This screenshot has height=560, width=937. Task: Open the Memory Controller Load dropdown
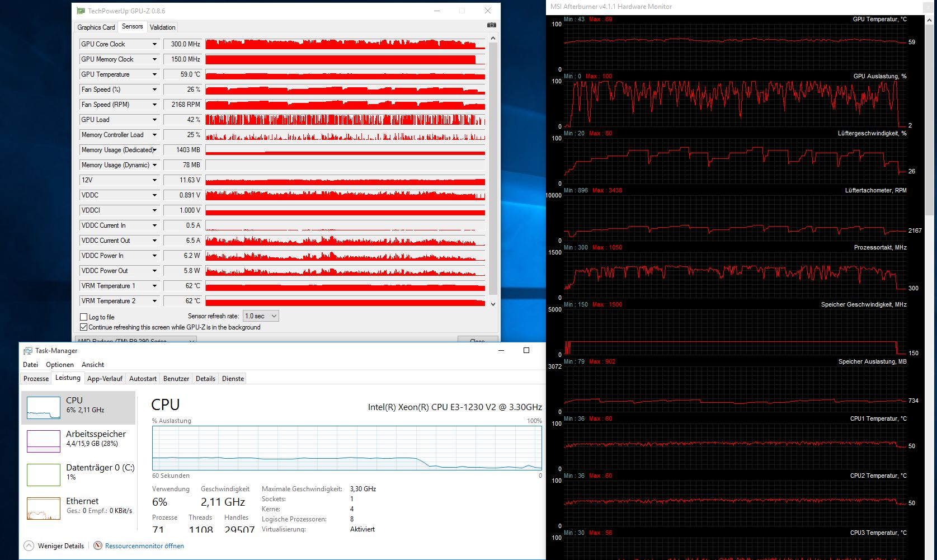[x=154, y=135]
